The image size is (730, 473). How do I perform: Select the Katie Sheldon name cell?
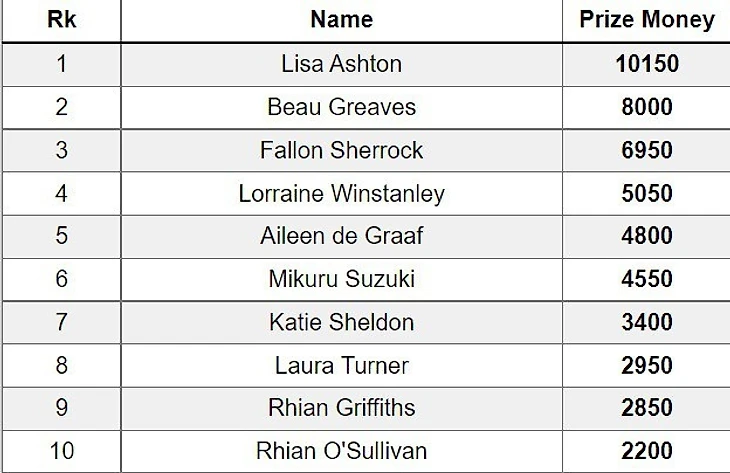[x=342, y=323]
